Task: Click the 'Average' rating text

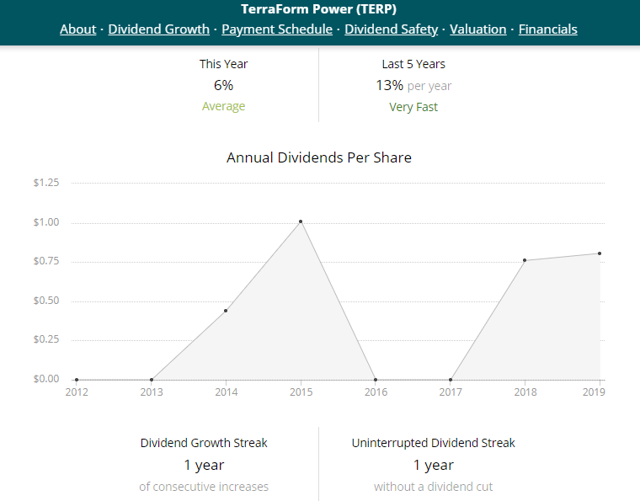Action: [223, 106]
